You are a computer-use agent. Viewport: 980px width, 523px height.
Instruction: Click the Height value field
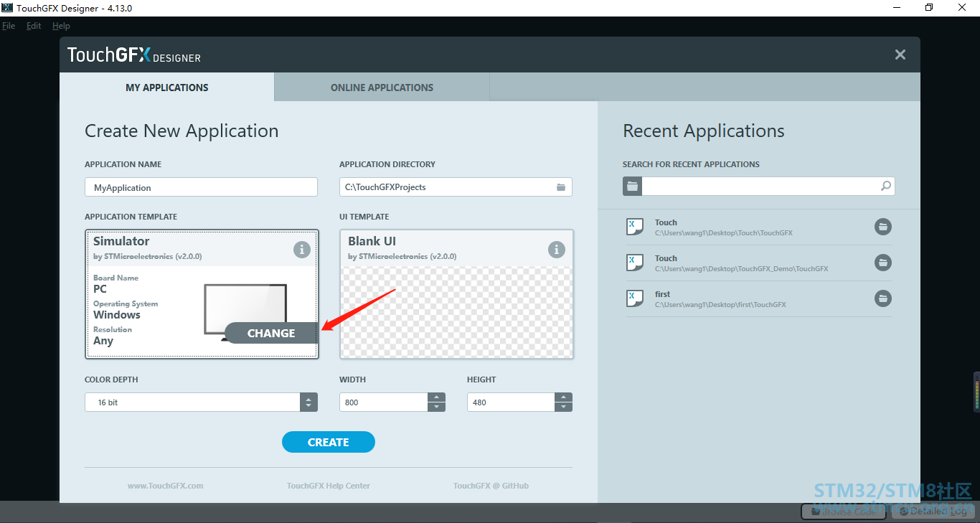(511, 402)
